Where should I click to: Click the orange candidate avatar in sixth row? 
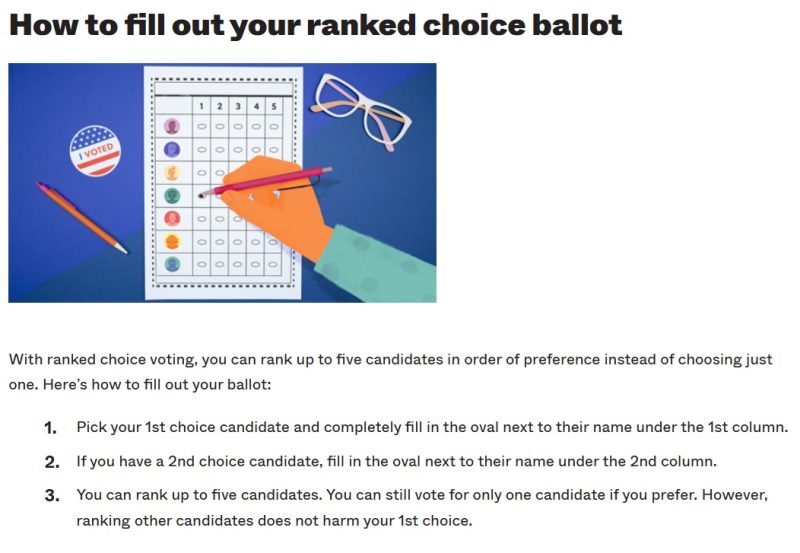coord(172,241)
